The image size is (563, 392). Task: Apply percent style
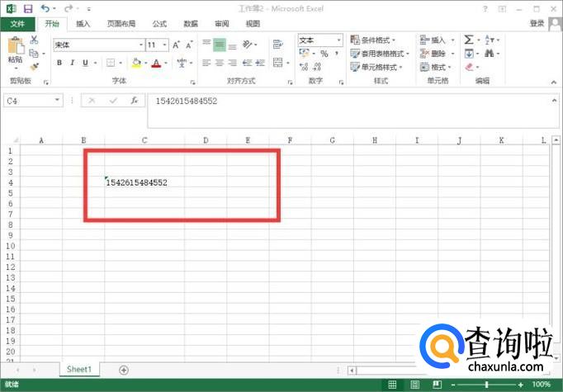pyautogui.click(x=324, y=54)
